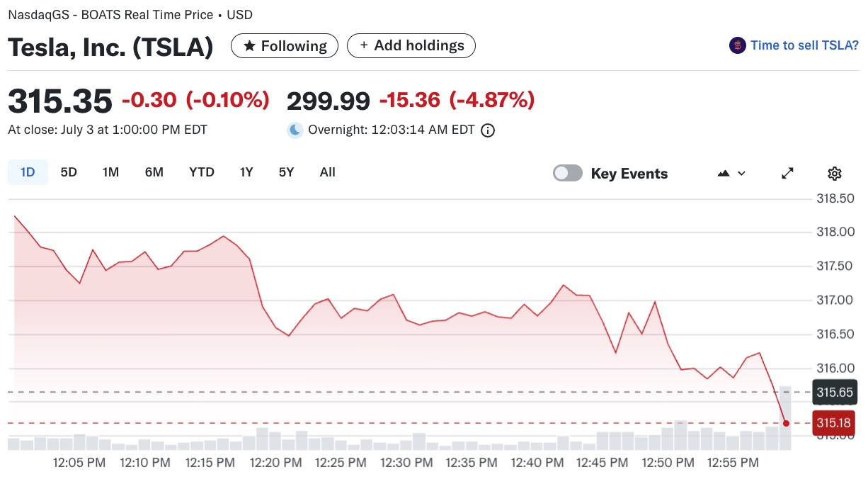The image size is (868, 484).
Task: Select YTD range tab
Action: pyautogui.click(x=202, y=172)
